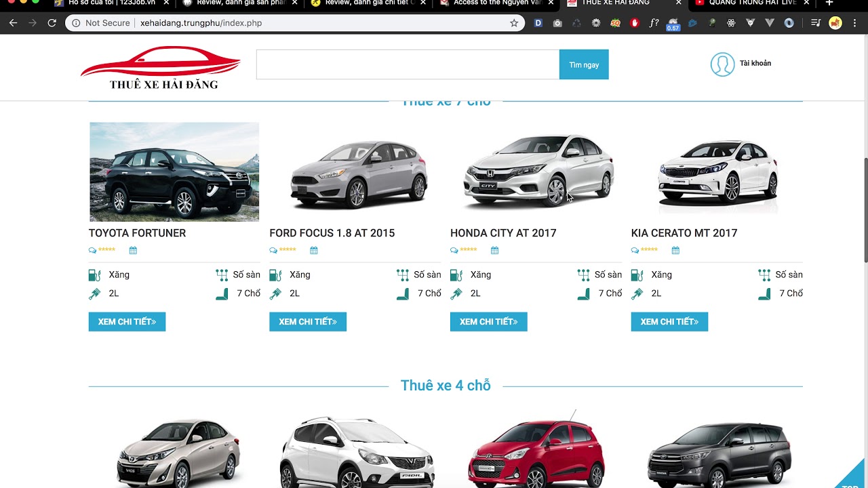Open the blue D extension icon

pos(538,23)
